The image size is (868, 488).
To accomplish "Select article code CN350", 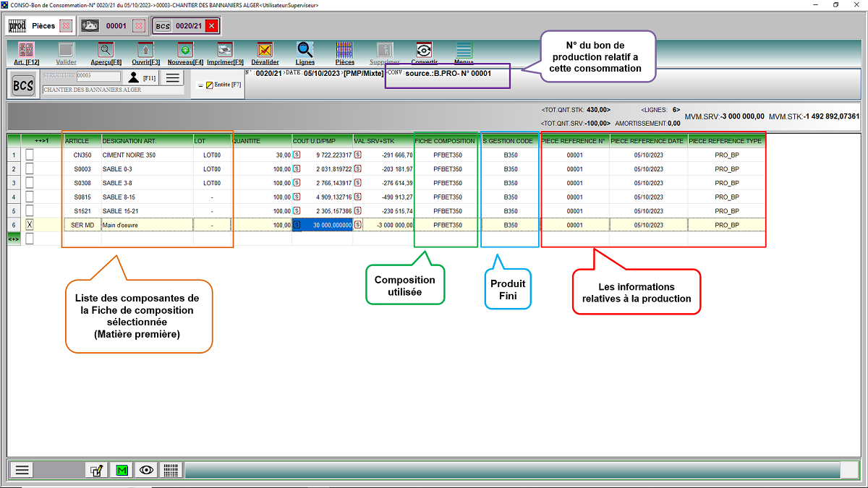I will 83,155.
